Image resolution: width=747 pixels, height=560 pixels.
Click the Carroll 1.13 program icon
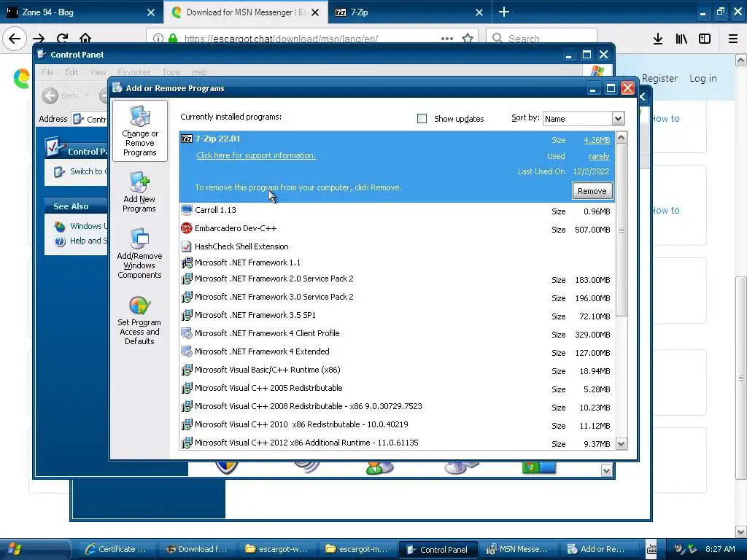[x=187, y=210]
